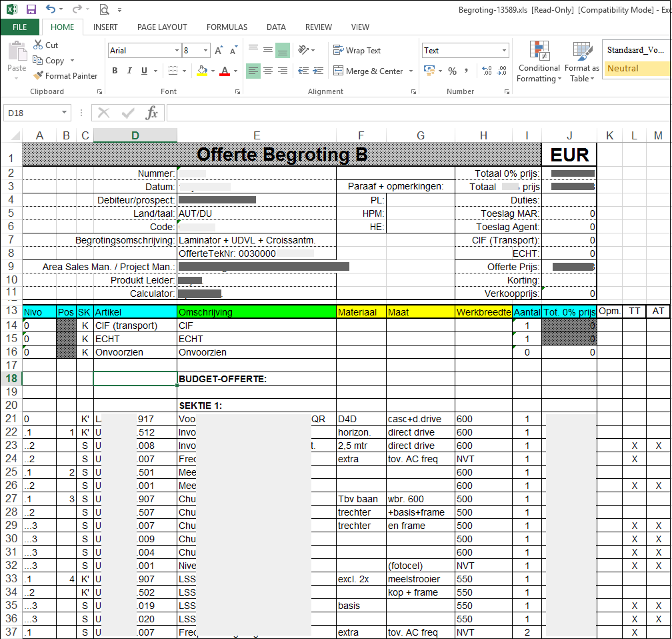
Task: Switch to the REVIEW tab
Action: click(319, 27)
